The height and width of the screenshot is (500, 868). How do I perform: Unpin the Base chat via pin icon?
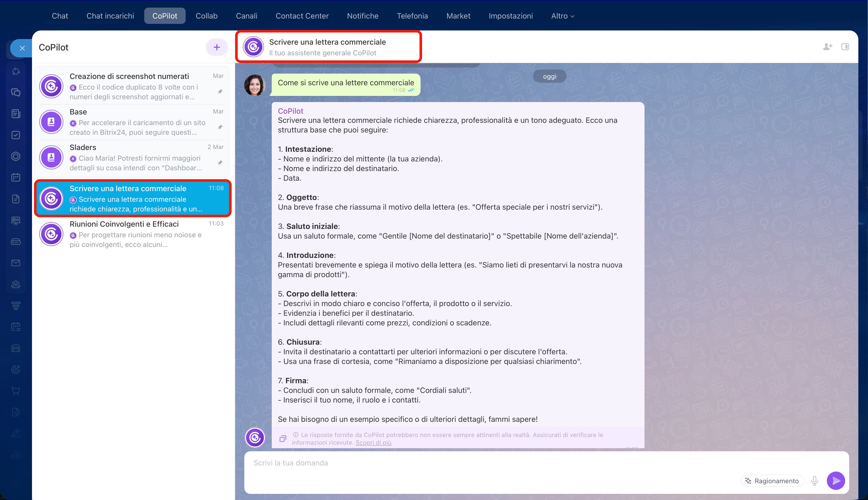click(220, 127)
